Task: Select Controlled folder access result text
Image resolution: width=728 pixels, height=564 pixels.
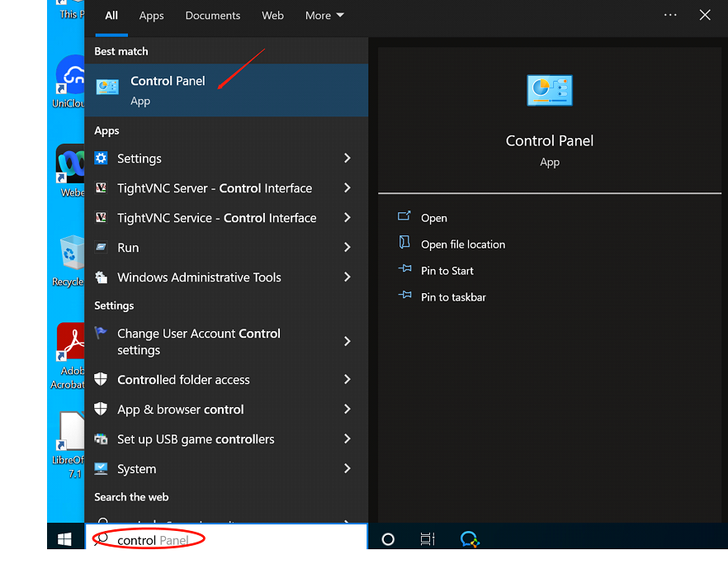Action: coord(183,380)
